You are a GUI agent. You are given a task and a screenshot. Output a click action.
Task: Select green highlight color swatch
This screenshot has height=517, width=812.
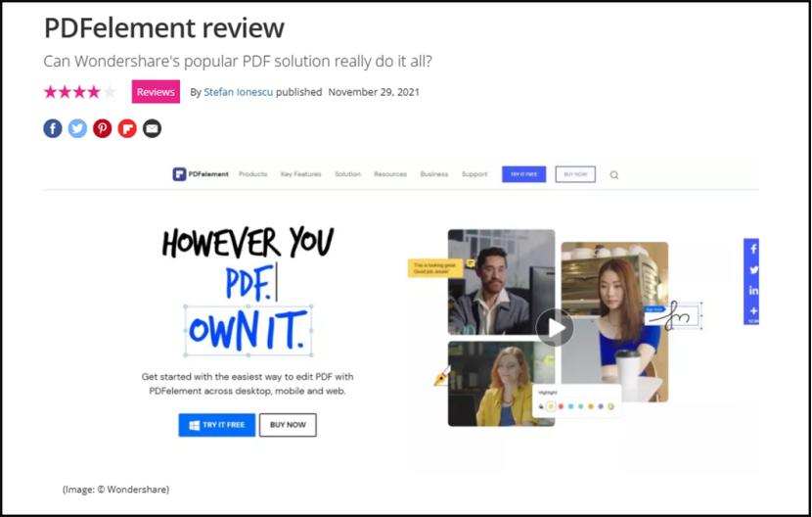tap(580, 406)
